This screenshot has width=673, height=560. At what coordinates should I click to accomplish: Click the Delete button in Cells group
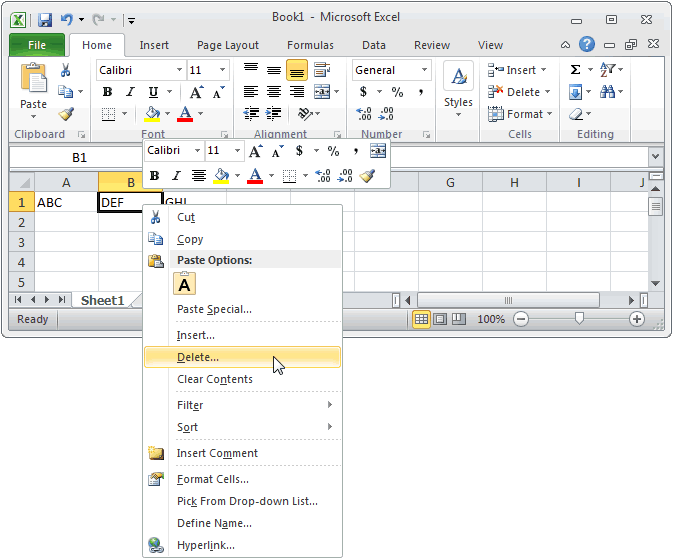519,92
